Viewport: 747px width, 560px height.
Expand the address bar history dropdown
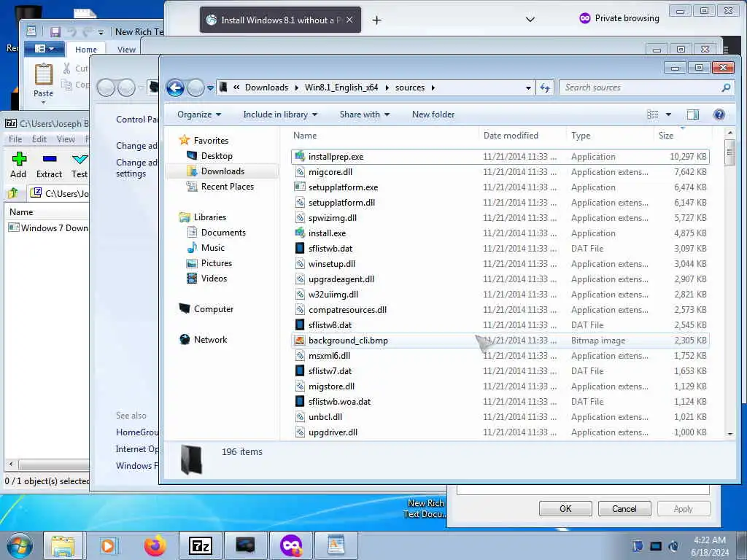[x=528, y=88]
